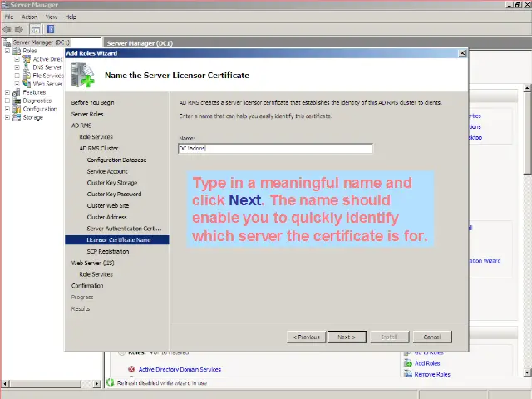This screenshot has height=399, width=532.
Task: Click the Forward arrow toolbar icon
Action: point(19,30)
